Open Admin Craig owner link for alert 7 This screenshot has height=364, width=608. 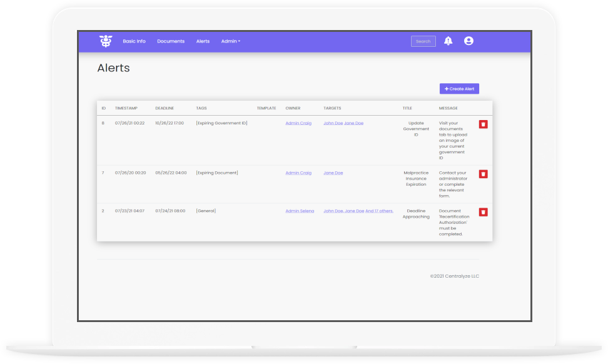tap(298, 173)
